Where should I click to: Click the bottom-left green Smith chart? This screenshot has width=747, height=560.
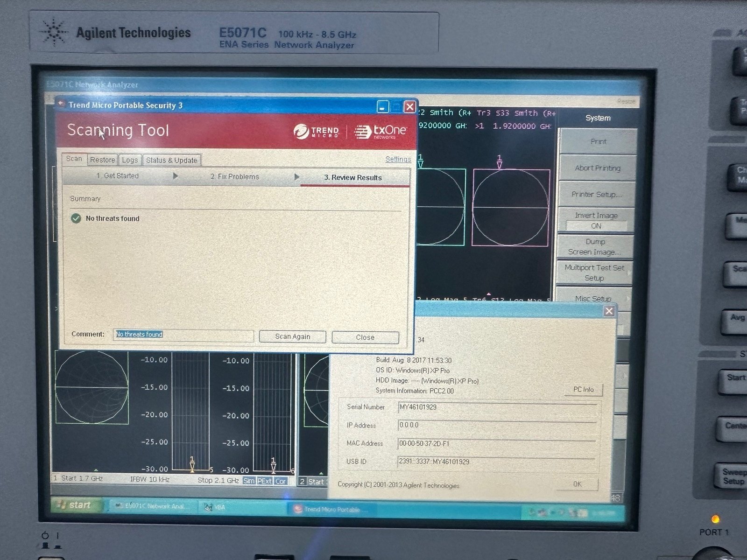[x=92, y=387]
